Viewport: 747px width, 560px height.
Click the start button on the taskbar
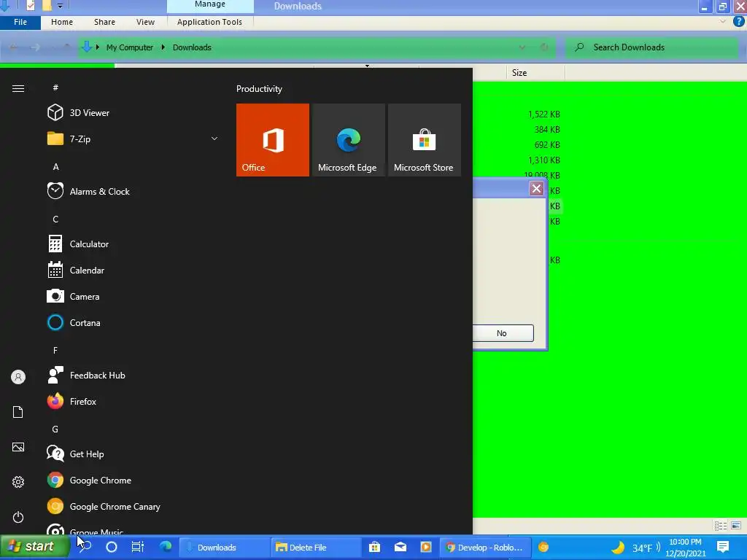34,547
